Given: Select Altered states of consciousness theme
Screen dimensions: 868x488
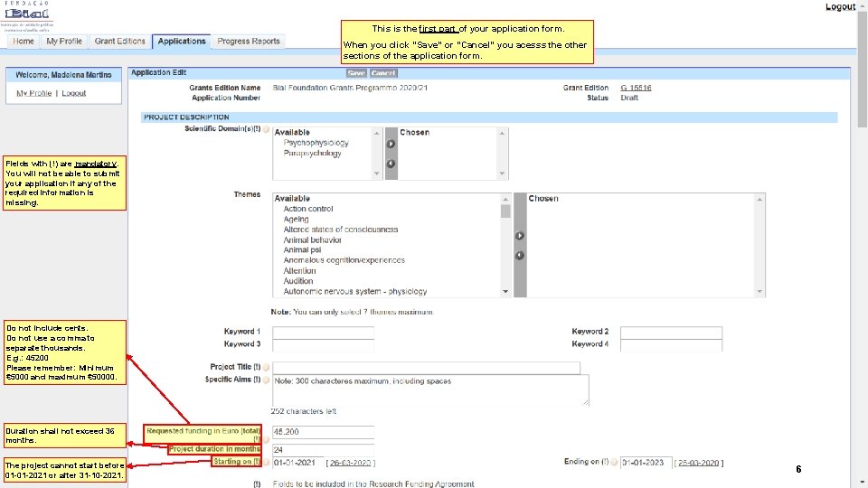Looking at the screenshot, I should 341,229.
